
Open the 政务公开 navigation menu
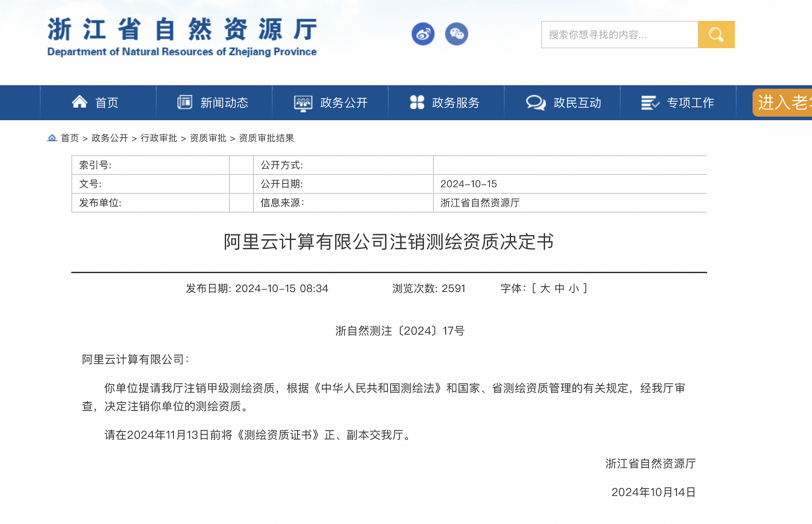343,103
